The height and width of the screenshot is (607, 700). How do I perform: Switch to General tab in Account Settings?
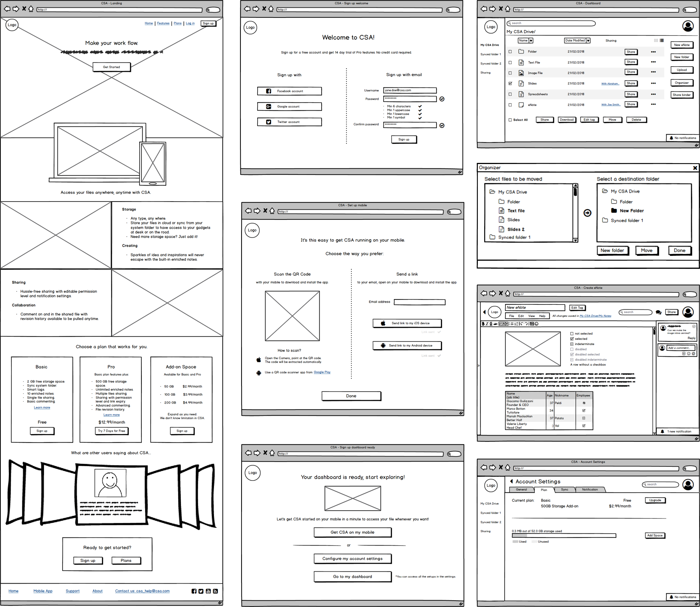click(x=521, y=489)
